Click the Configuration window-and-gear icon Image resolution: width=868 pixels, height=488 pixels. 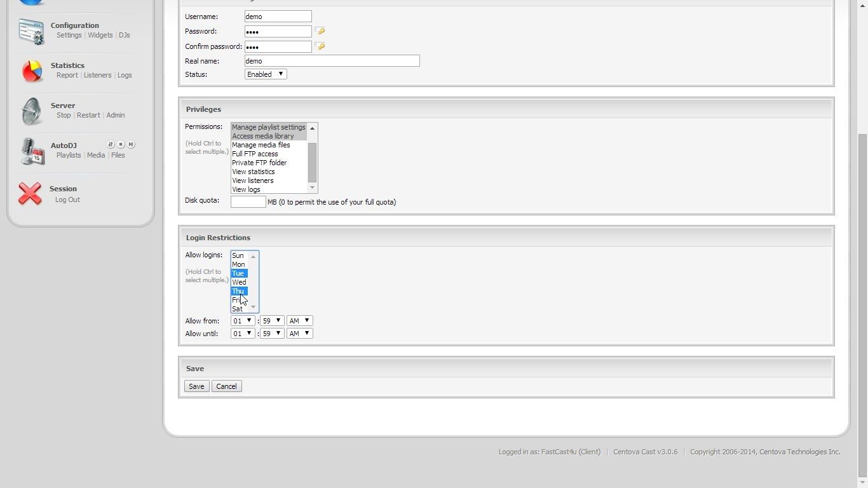(31, 31)
